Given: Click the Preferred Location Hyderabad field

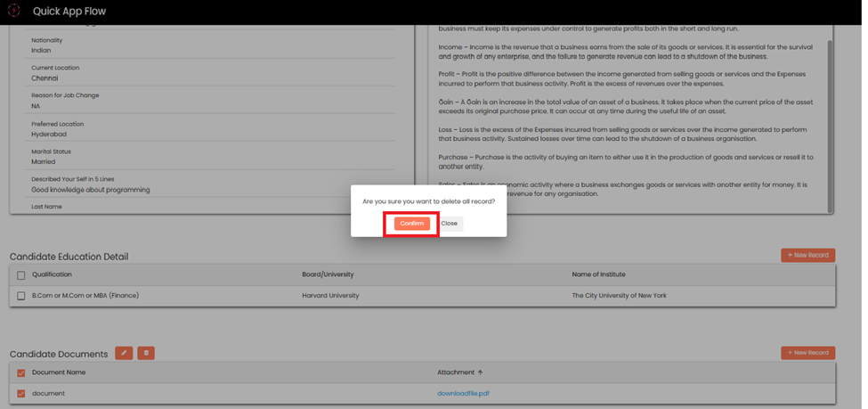Looking at the screenshot, I should point(49,134).
